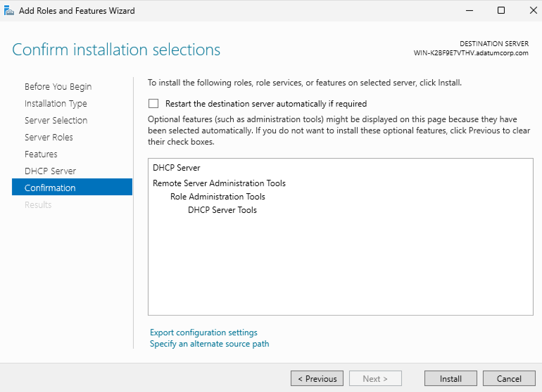
Task: Switch to Server Roles page
Action: [49, 137]
